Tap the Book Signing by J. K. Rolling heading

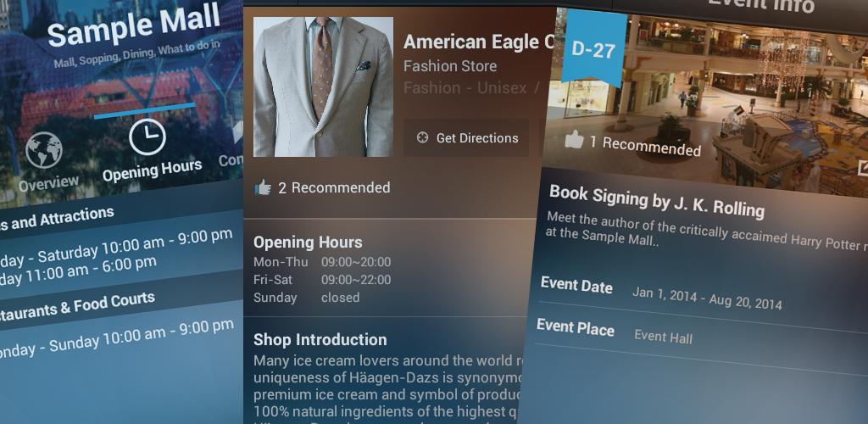point(657,201)
